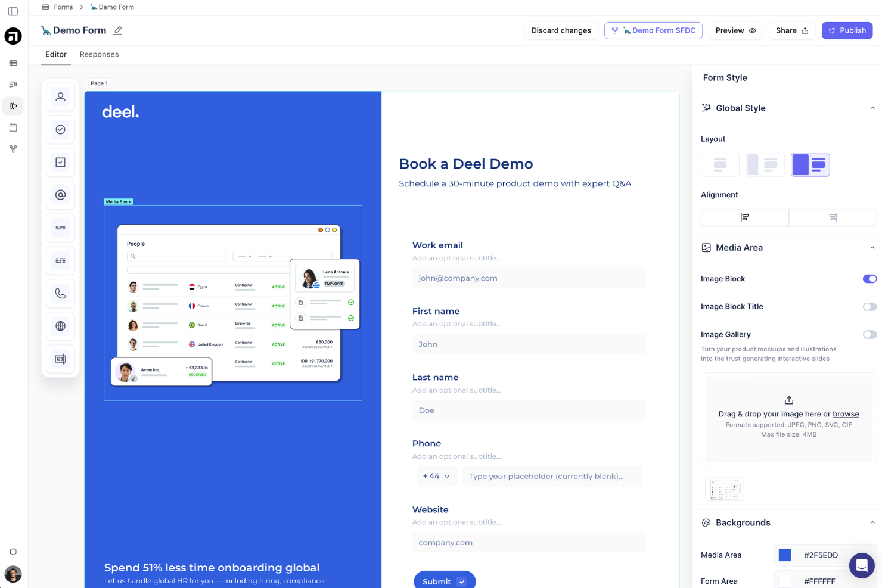Publish the form

pos(847,30)
